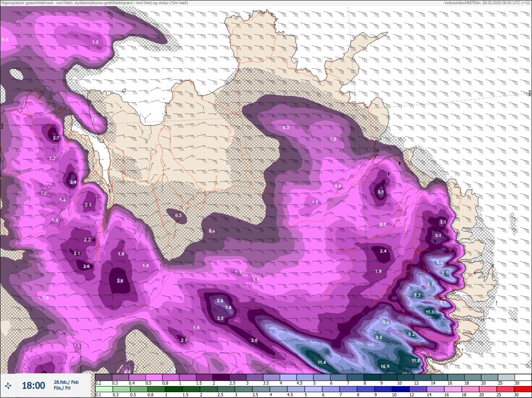Screen dimensions: 532x398
Task: Click the 3.0 snowfall value on the map
Action: [x=220, y=319]
